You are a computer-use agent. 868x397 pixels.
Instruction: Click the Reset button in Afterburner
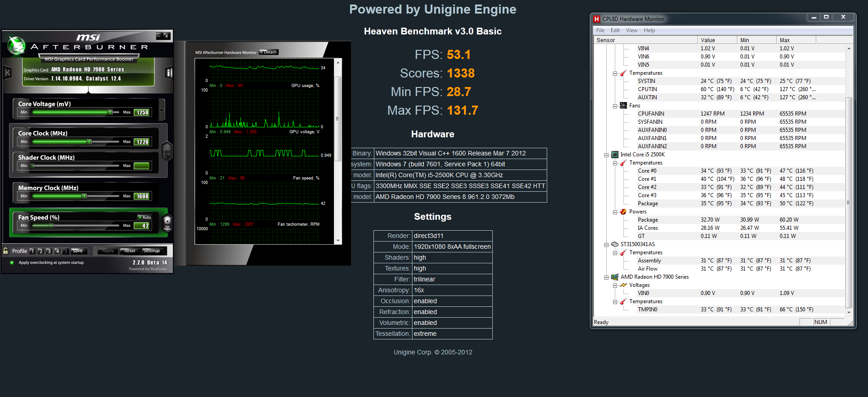pyautogui.click(x=129, y=251)
